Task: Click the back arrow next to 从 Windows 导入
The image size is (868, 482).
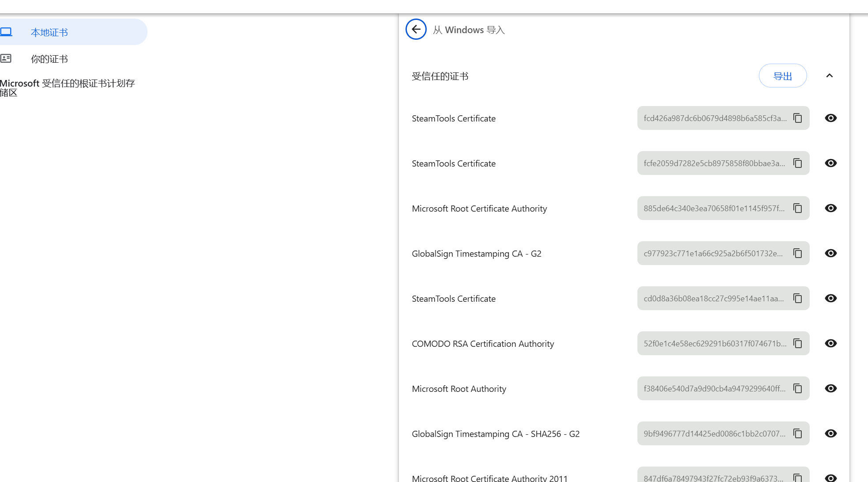Action: [416, 30]
